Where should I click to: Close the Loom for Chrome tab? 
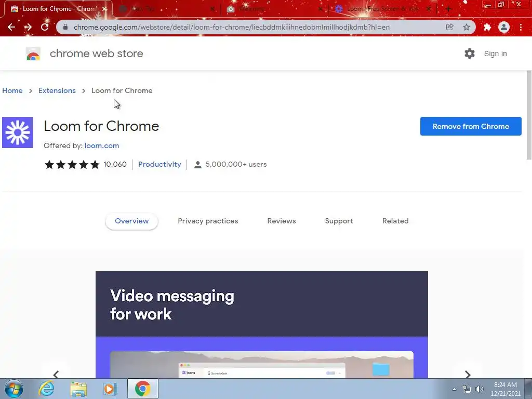[x=104, y=9]
